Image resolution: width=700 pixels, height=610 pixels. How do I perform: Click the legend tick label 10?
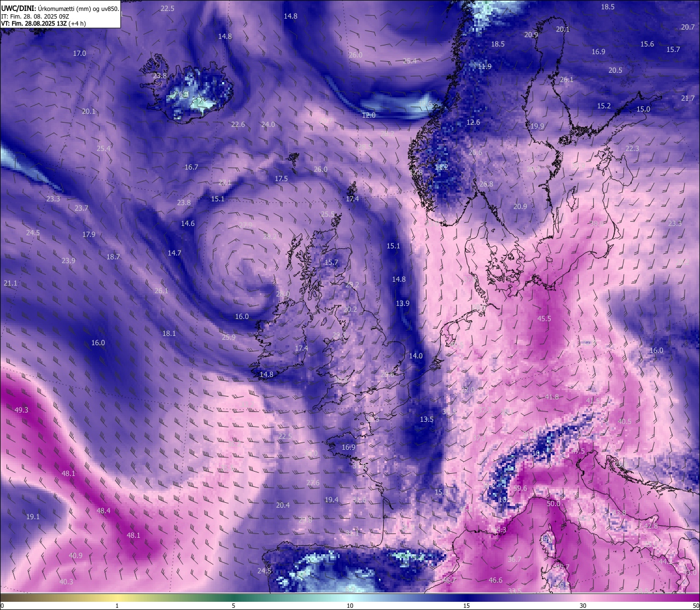click(350, 606)
